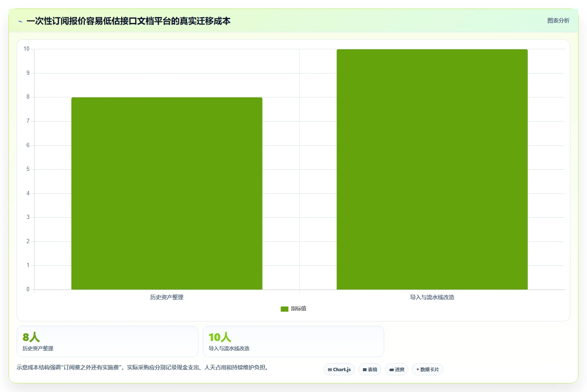Viewport: 587px width, 392px height.
Task: Click the 图表分析 label in header
Action: pos(558,20)
